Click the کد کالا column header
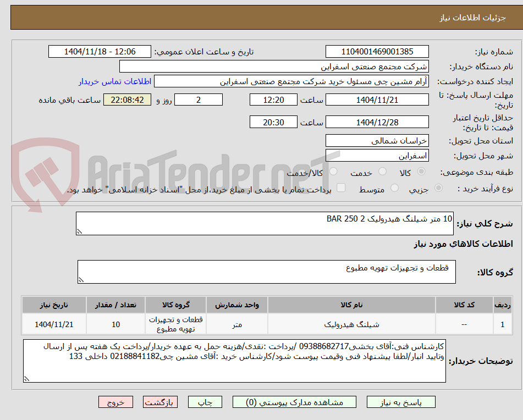 [464, 305]
